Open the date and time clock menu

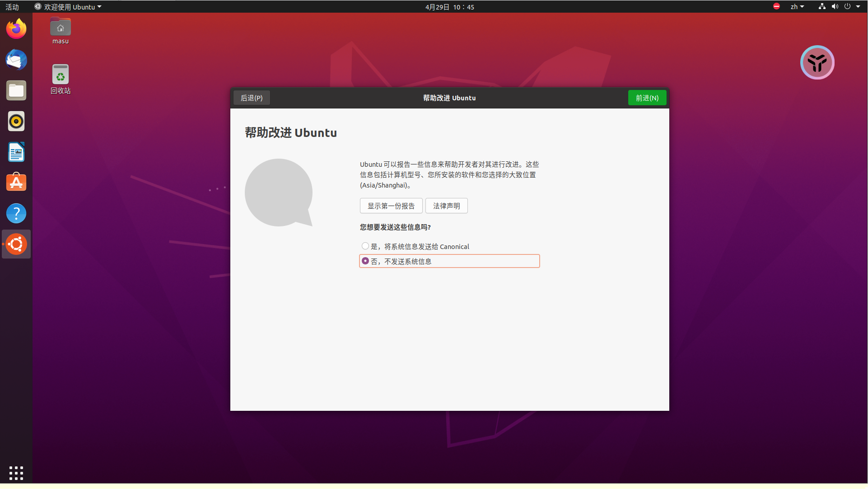449,7
